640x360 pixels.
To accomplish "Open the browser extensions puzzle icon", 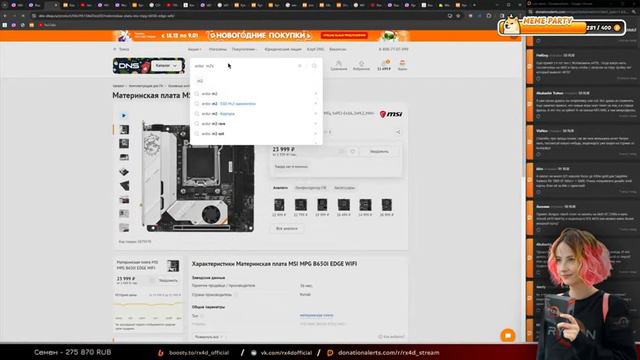I will 489,16.
